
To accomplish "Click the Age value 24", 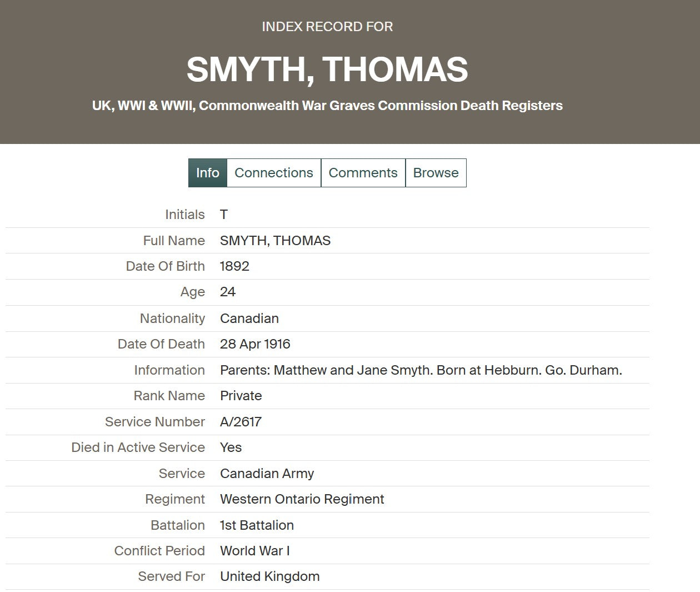I will (x=228, y=292).
